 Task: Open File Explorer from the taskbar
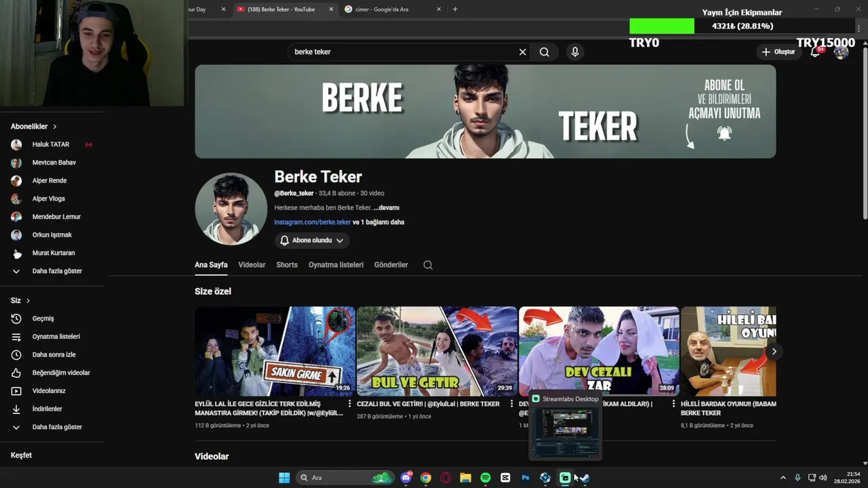466,478
